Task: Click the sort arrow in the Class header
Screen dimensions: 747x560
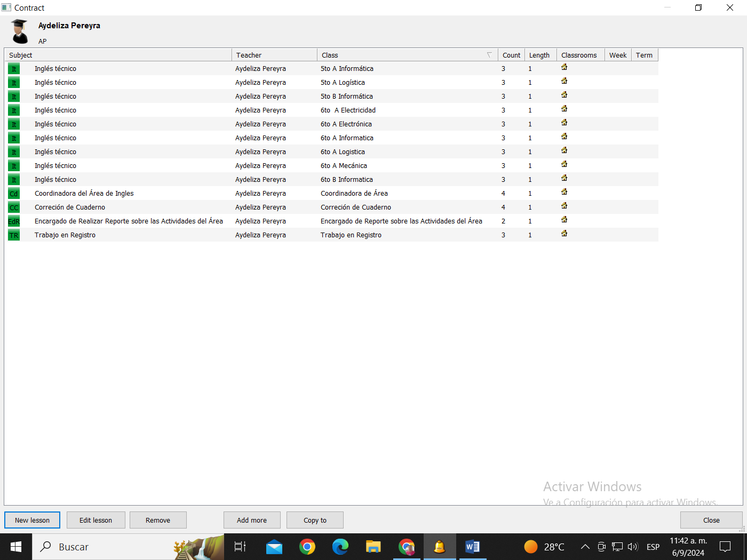Action: point(489,55)
